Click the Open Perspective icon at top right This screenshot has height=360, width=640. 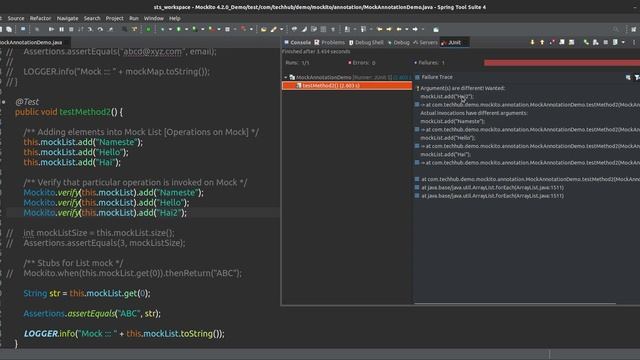[634, 29]
